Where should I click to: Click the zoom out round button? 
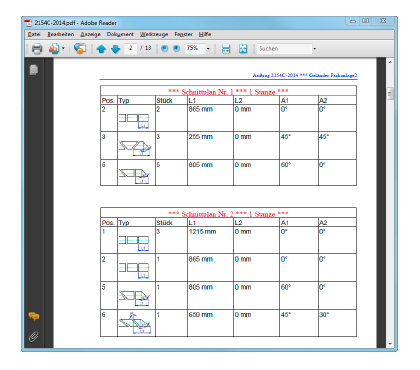coord(164,49)
